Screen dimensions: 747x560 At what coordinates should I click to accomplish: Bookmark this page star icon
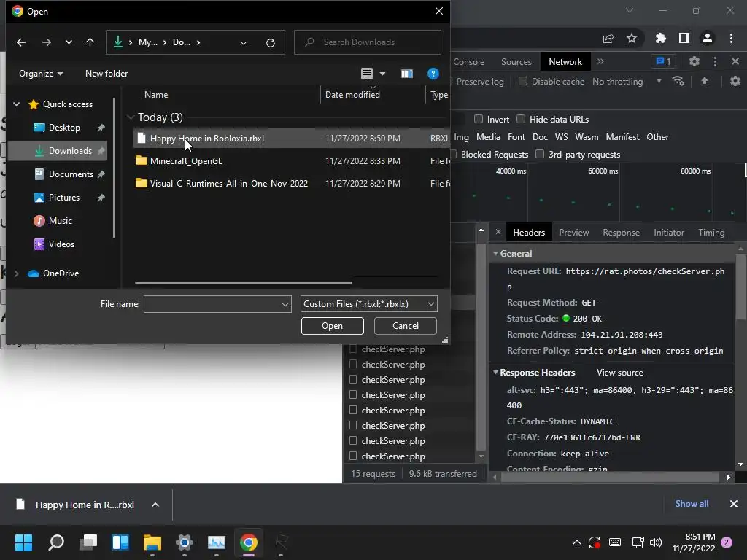coord(632,38)
